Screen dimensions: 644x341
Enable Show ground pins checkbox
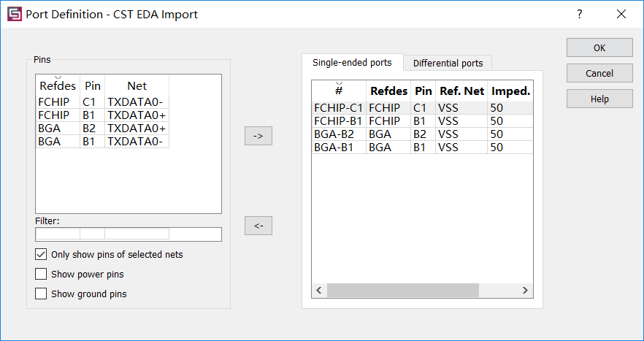(x=41, y=294)
